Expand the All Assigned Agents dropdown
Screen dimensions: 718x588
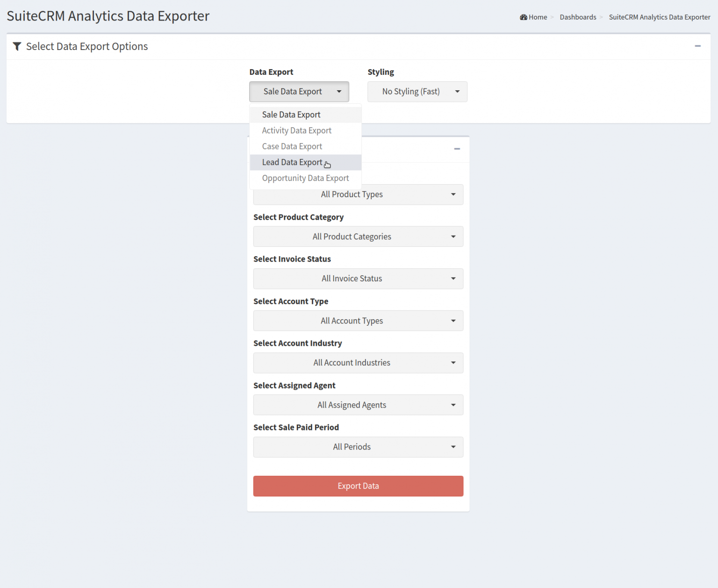point(358,405)
